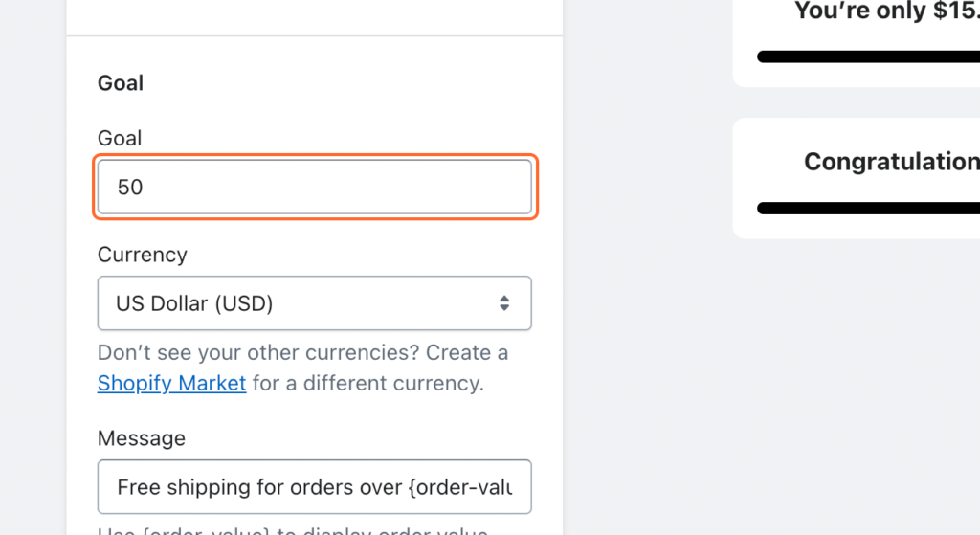980x535 pixels.
Task: Click the progress bar under Congratulations
Action: point(867,208)
